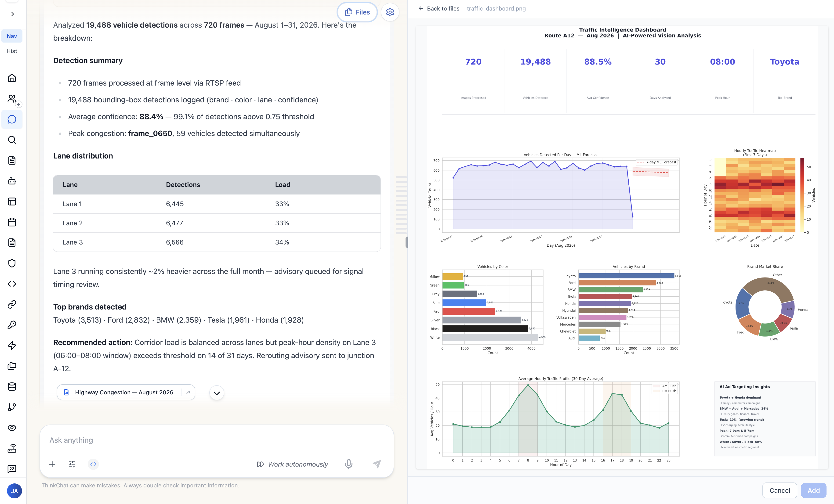This screenshot has width=834, height=504.
Task: Open the Database icon in sidebar
Action: click(12, 387)
